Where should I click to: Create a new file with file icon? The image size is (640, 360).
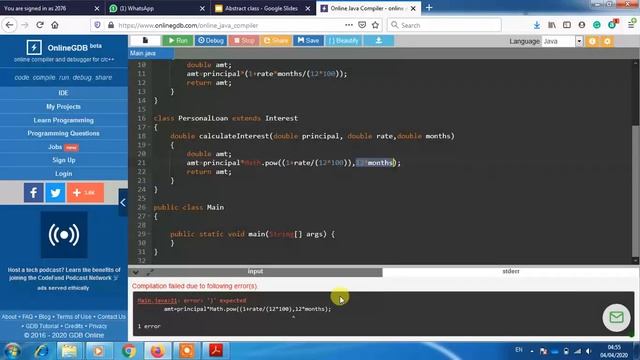145,40
